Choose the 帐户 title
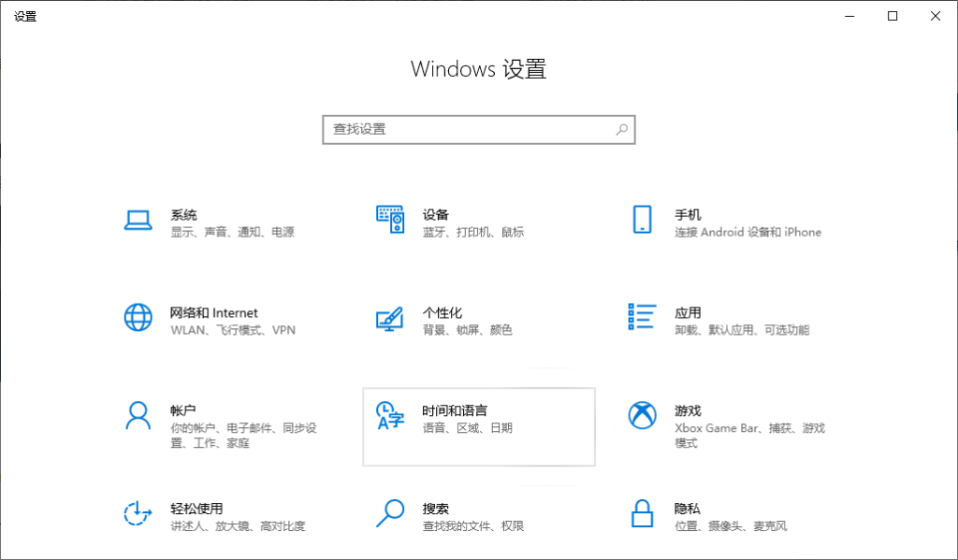This screenshot has height=560, width=958. click(182, 410)
